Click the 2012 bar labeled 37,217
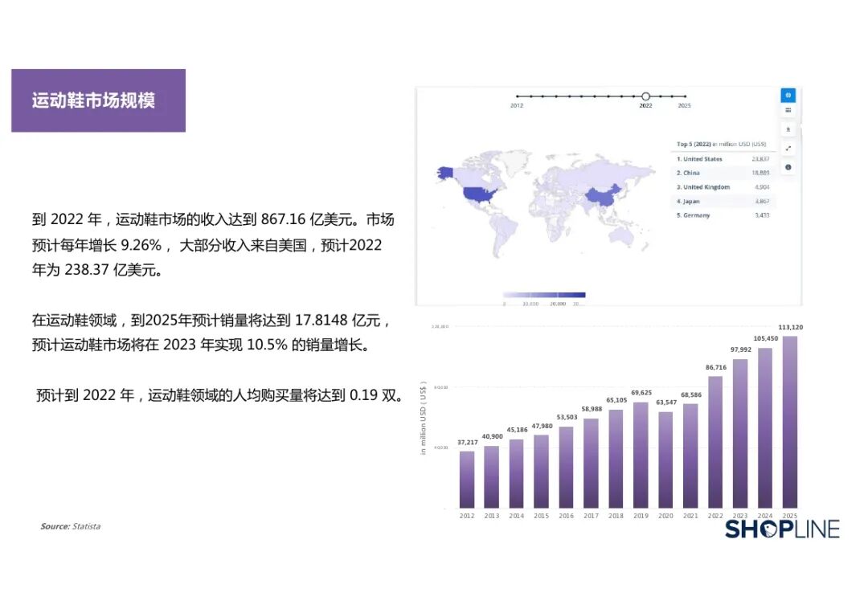This screenshot has width=868, height=613. click(467, 480)
